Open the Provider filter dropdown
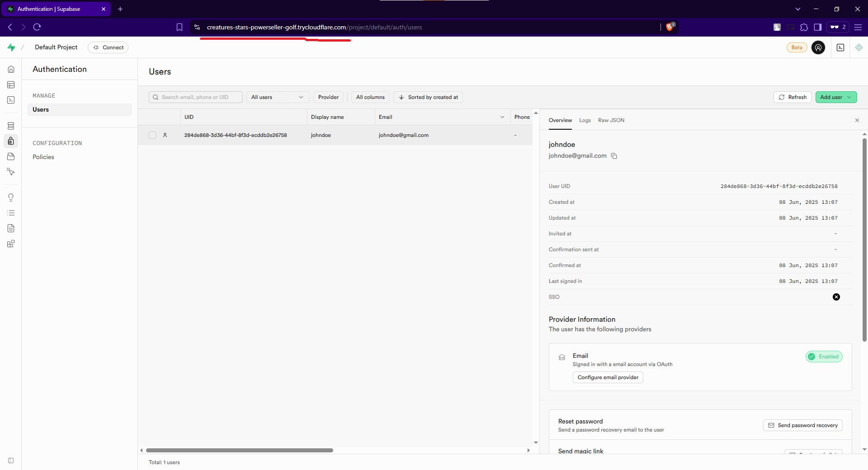This screenshot has width=868, height=470. (x=328, y=97)
